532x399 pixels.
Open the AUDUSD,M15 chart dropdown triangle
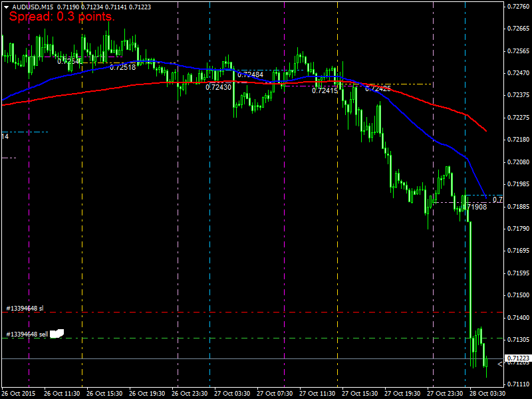pos(6,7)
